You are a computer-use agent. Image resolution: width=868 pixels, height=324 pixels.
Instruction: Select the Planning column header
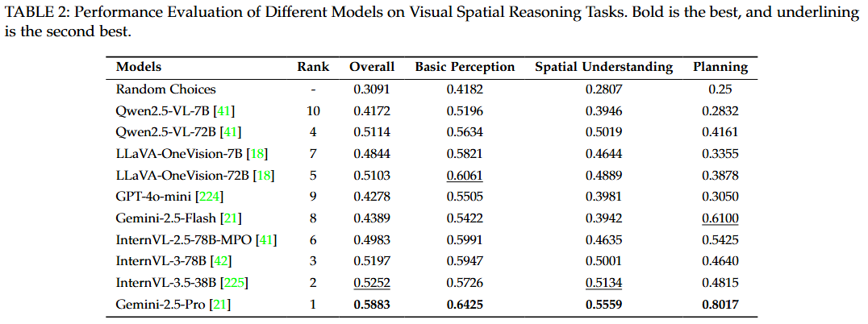pos(720,68)
